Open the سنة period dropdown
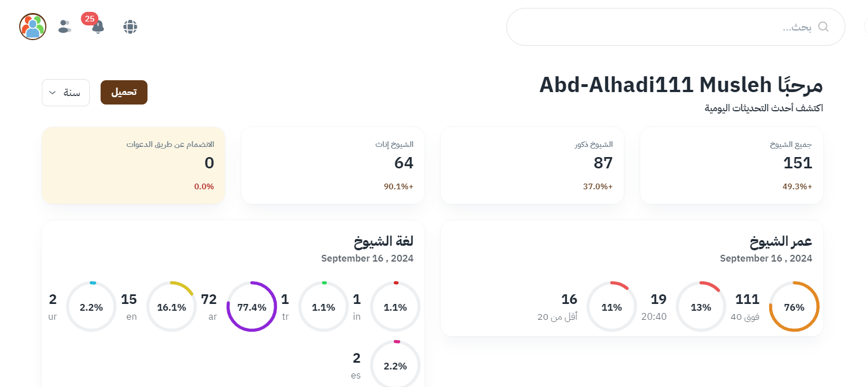868x387 pixels. coord(66,93)
